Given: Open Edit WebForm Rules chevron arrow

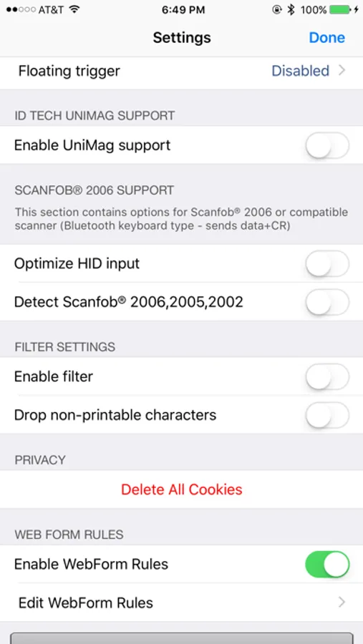Looking at the screenshot, I should click(342, 602).
